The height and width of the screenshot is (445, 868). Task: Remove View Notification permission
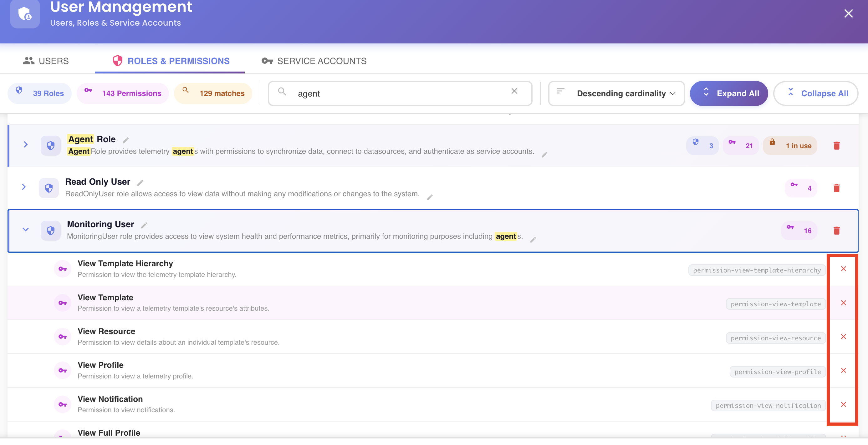coord(843,404)
